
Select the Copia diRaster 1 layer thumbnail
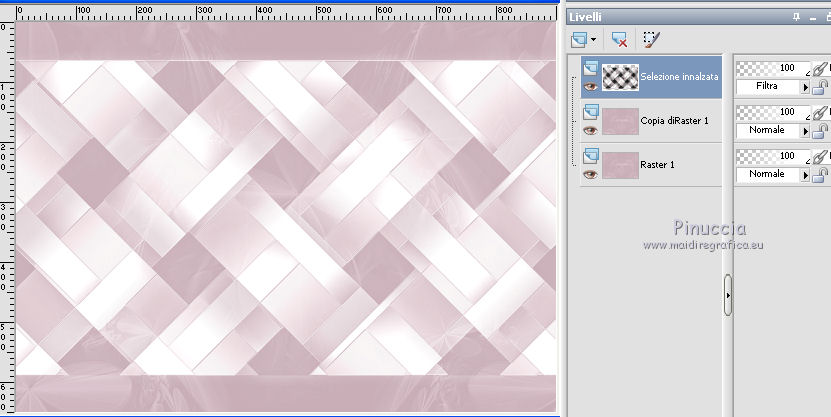[620, 121]
